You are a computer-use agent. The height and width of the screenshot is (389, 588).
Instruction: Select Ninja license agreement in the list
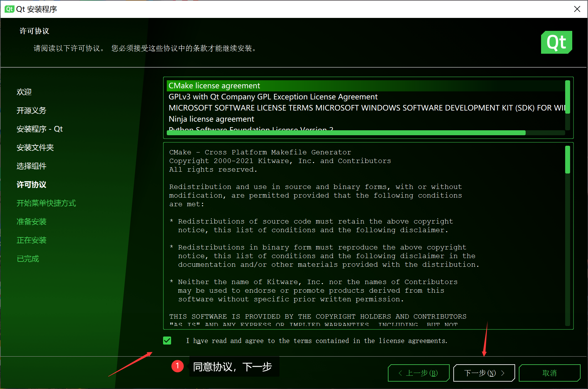366,119
